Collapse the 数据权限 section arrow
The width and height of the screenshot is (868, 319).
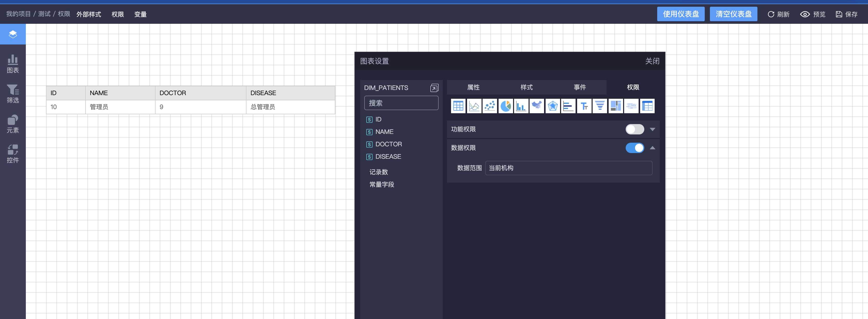point(652,148)
